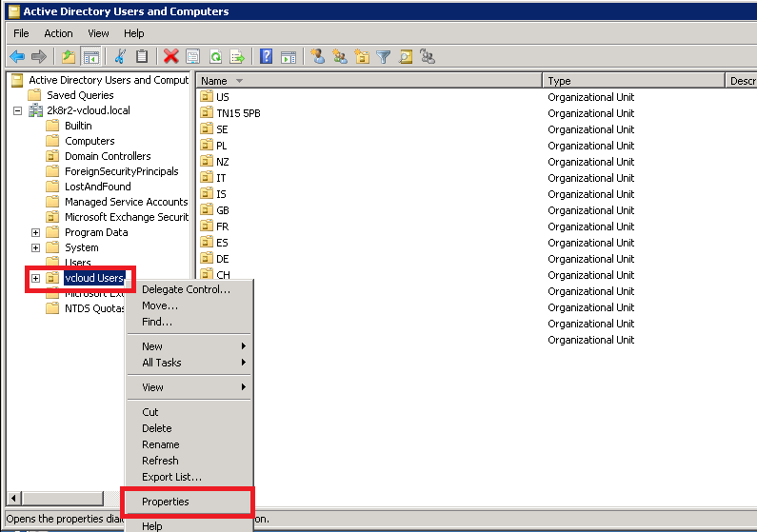Click the Name column sort arrow
The height and width of the screenshot is (532, 757).
pos(239,81)
